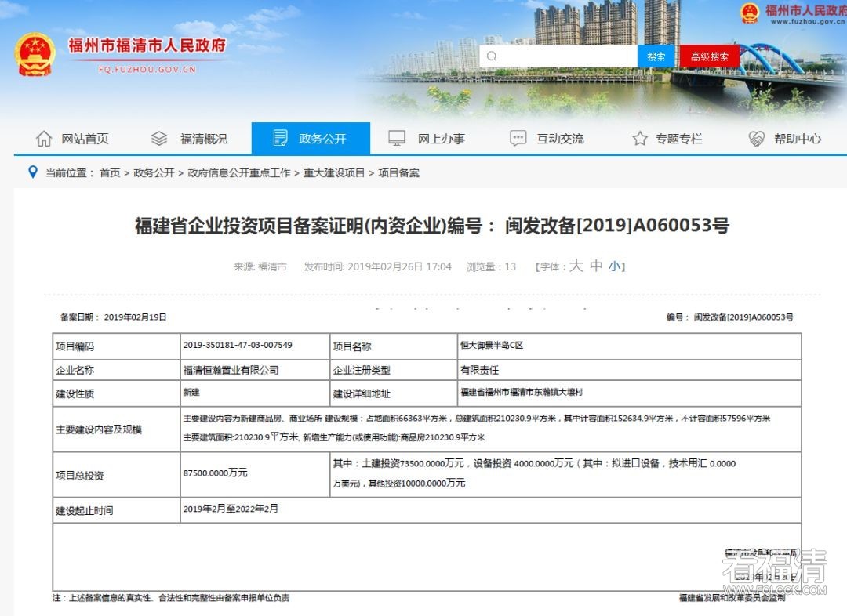
Task: Click the 来源: 福清市 text
Action: point(260,266)
